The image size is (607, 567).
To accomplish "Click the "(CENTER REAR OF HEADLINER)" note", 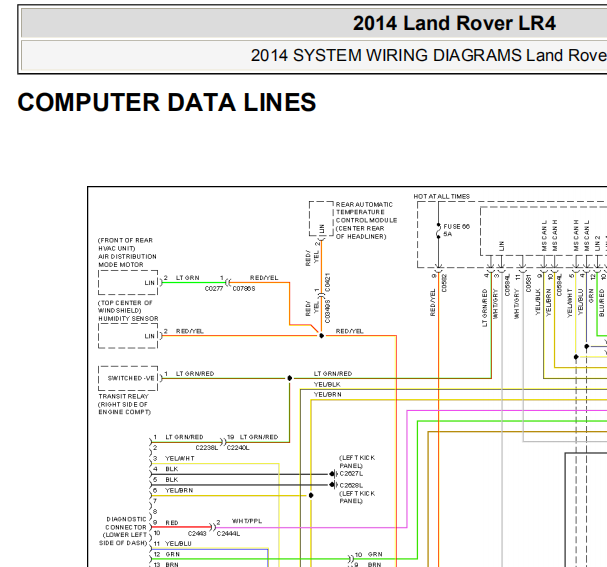I will [x=361, y=233].
